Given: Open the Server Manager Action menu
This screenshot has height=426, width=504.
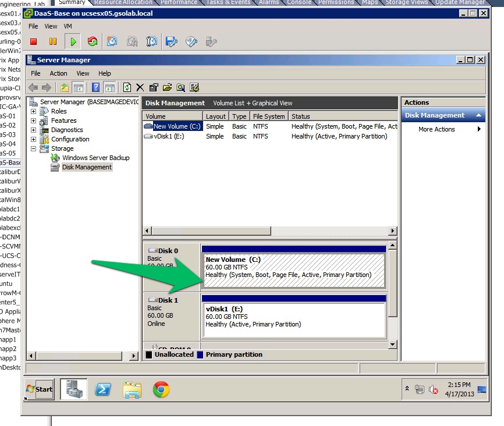Looking at the screenshot, I should (x=59, y=73).
